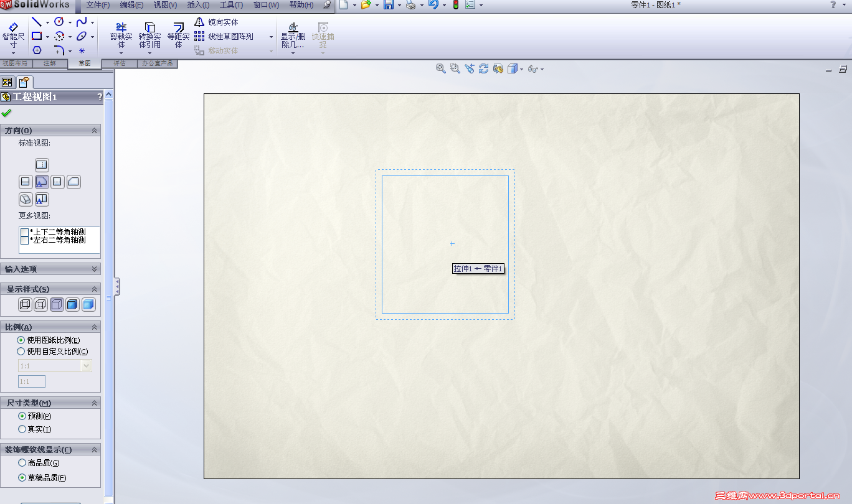Select 使用图纸比例 radio button
852x504 pixels.
coord(21,340)
